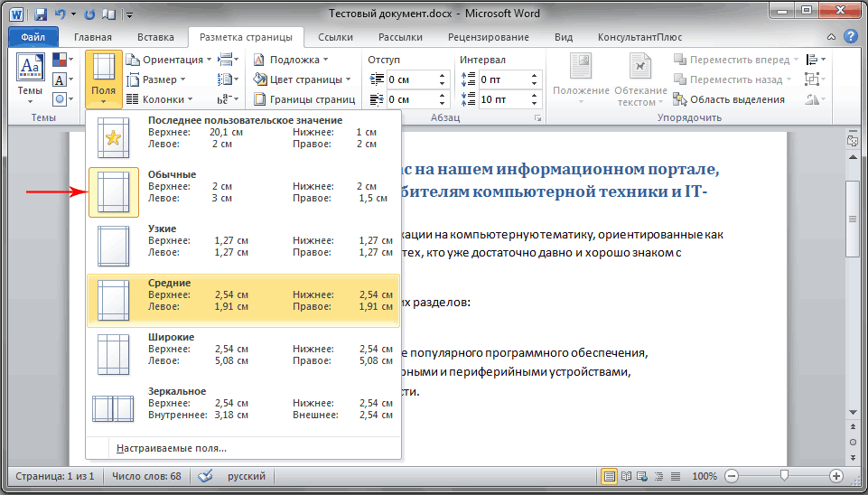Click Границы страниц button
Screen dimensions: 868x495
(304, 99)
